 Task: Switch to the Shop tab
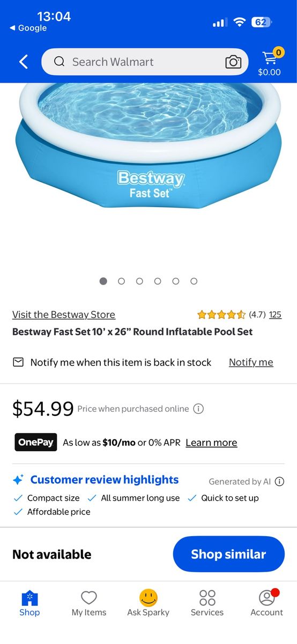29,603
